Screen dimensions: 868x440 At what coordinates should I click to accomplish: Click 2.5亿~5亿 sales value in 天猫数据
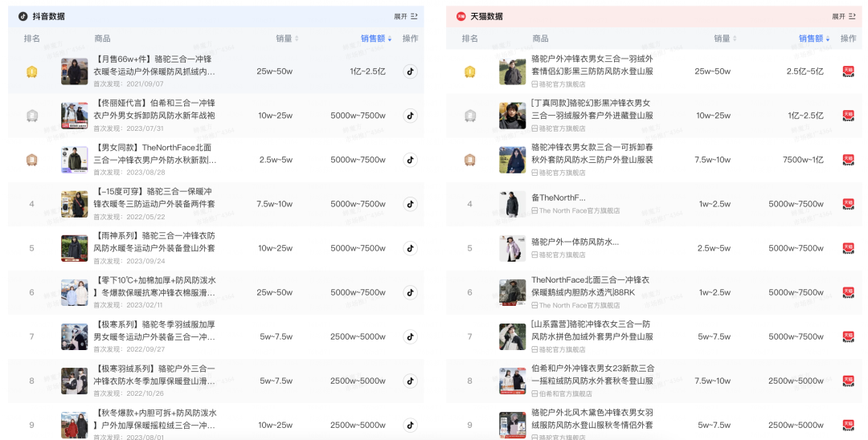(x=805, y=71)
